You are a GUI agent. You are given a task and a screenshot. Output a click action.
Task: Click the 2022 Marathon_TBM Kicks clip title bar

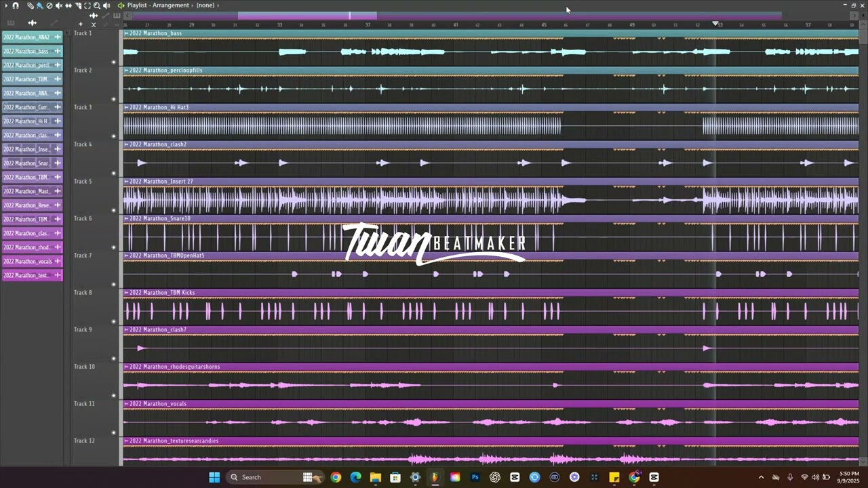tap(491, 293)
